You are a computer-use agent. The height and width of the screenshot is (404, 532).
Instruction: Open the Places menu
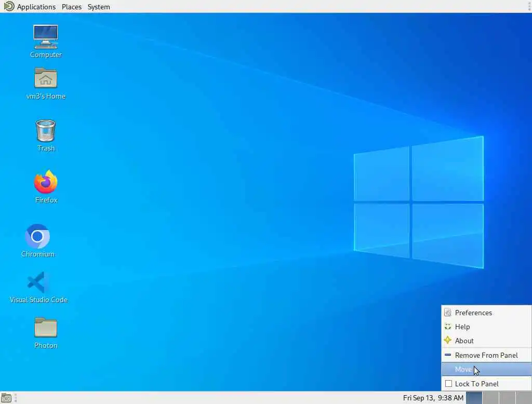[x=72, y=7]
